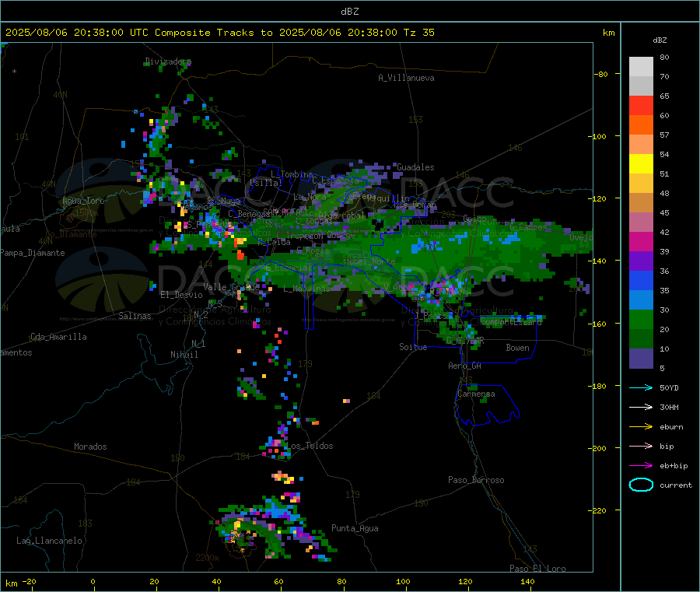Pick the slate 5-10 dBZ legend swatch
700x592 pixels.
coord(641,359)
